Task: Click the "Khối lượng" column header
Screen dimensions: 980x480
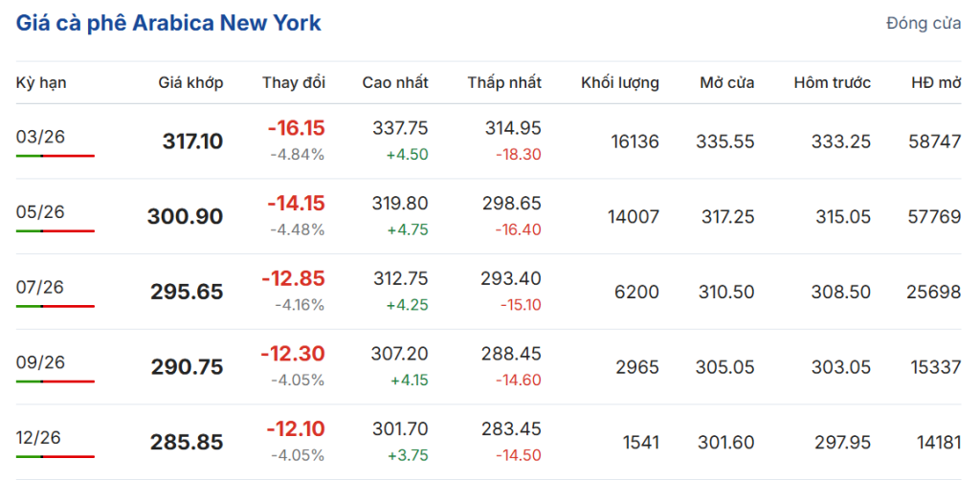Action: [619, 83]
